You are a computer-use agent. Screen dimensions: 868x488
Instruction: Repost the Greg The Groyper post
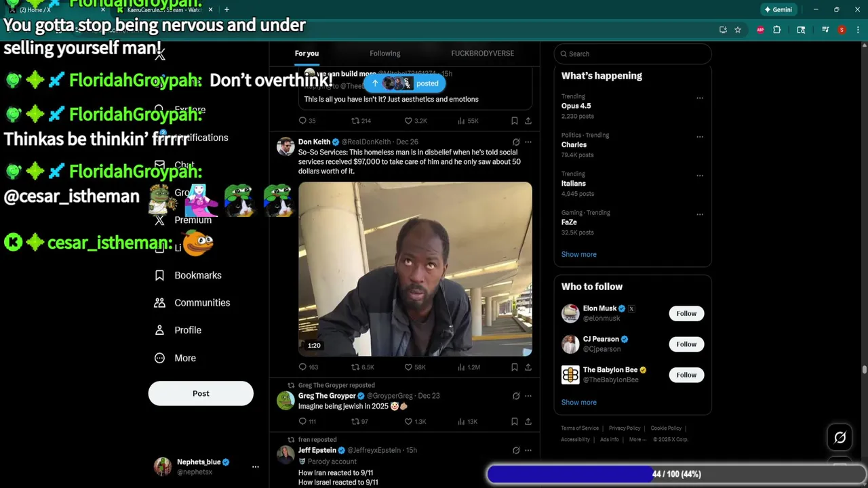click(359, 421)
